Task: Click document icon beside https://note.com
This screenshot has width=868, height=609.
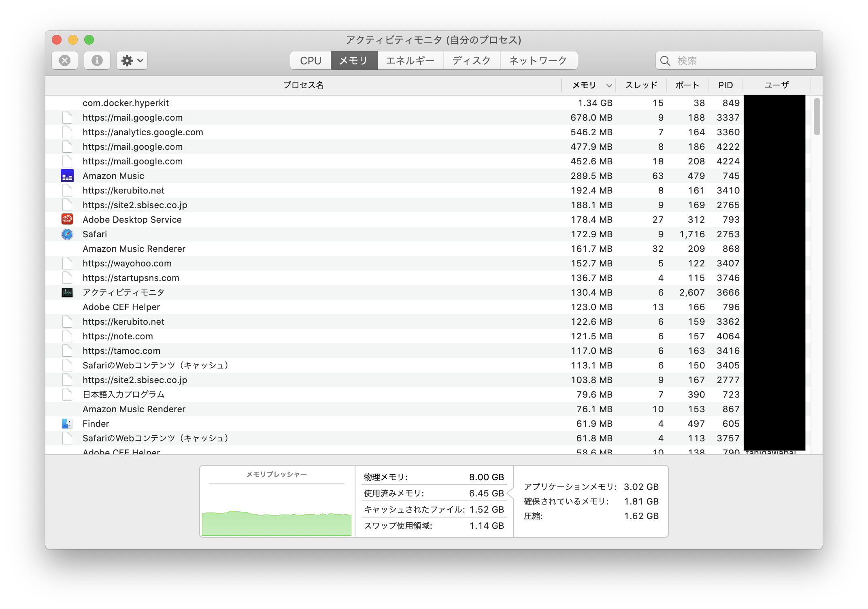Action: pos(67,336)
